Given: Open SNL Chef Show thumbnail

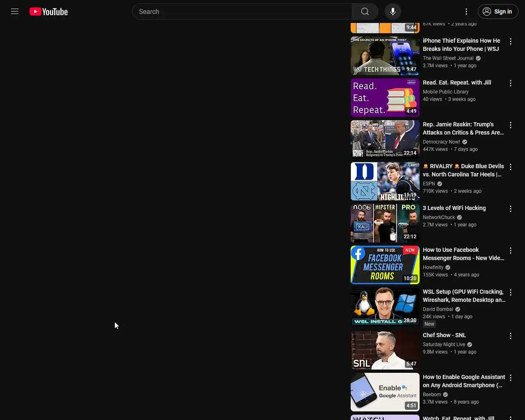Looking at the screenshot, I should 385,350.
